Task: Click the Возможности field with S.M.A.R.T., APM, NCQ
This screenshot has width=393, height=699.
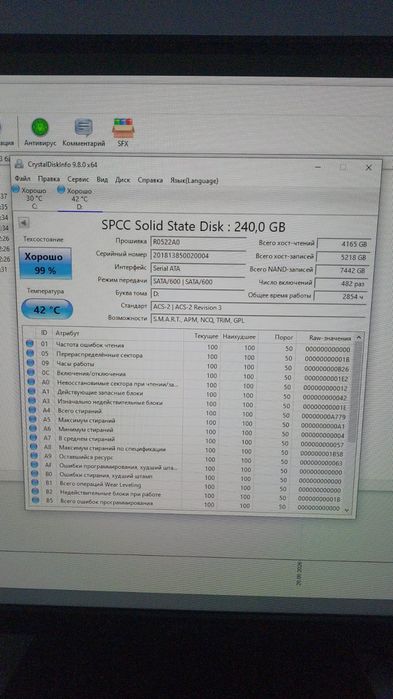Action: click(258, 320)
